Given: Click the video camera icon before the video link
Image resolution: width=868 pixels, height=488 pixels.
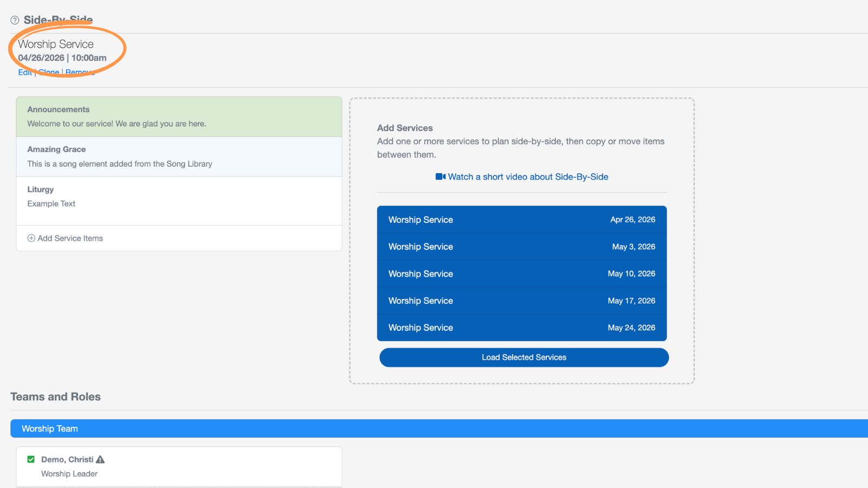Looking at the screenshot, I should pos(439,176).
